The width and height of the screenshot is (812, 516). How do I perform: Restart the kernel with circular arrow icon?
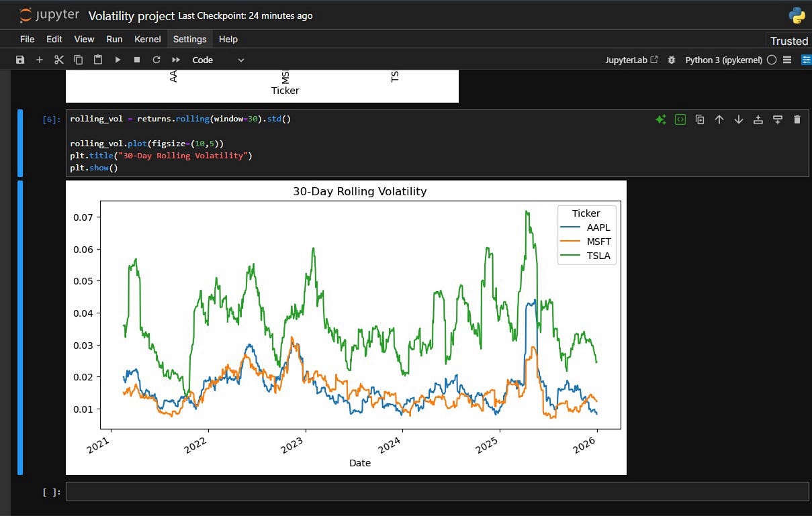(156, 60)
